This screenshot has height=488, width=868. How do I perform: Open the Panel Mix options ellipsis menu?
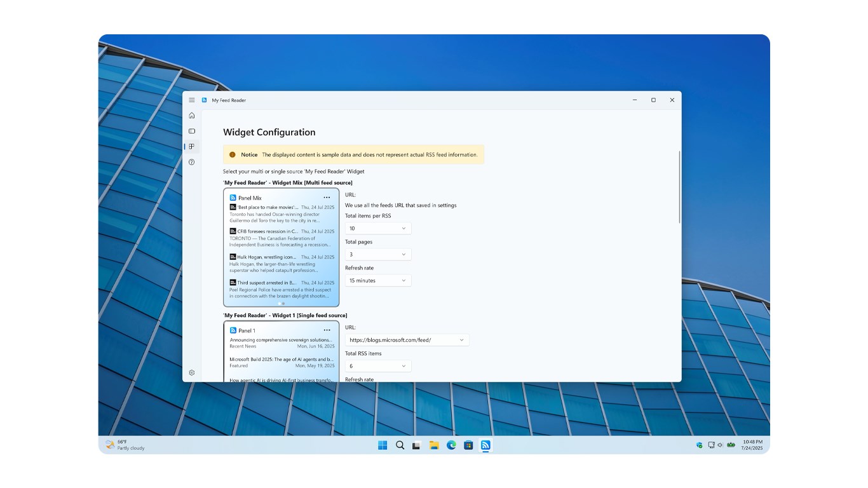[327, 197]
